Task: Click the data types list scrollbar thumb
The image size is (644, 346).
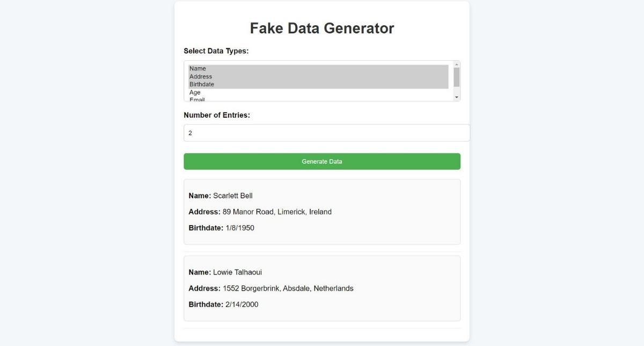Action: coord(457,77)
